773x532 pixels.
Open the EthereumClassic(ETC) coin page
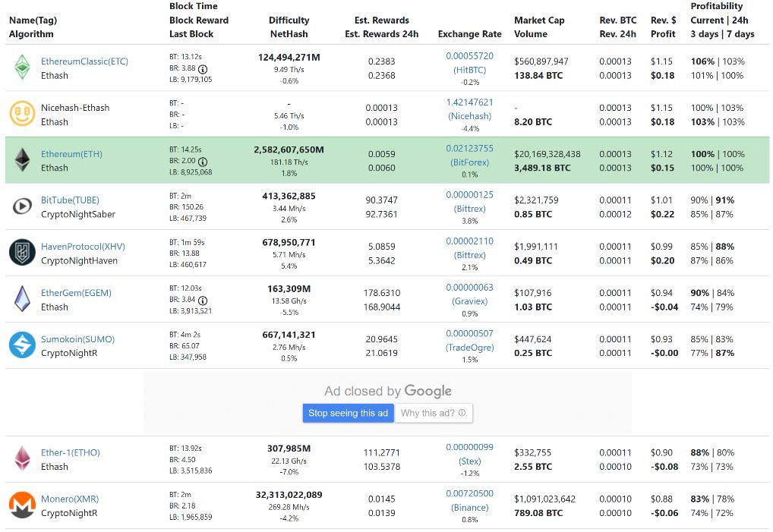84,61
